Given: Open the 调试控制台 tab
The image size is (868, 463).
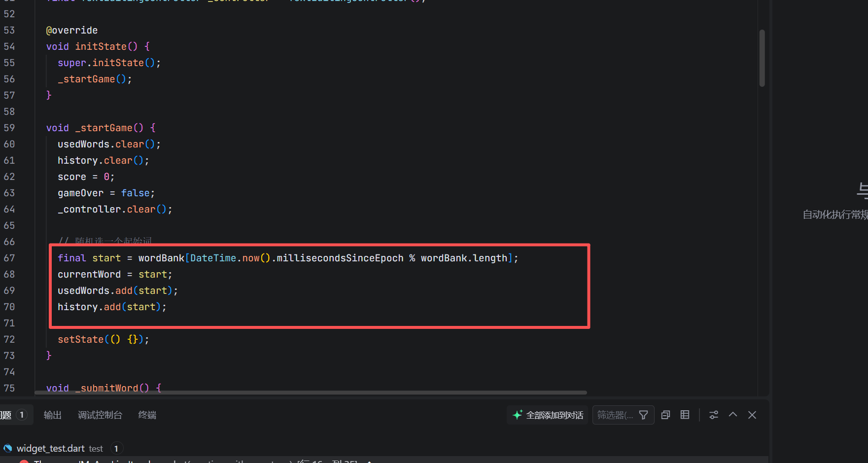Looking at the screenshot, I should coord(100,415).
